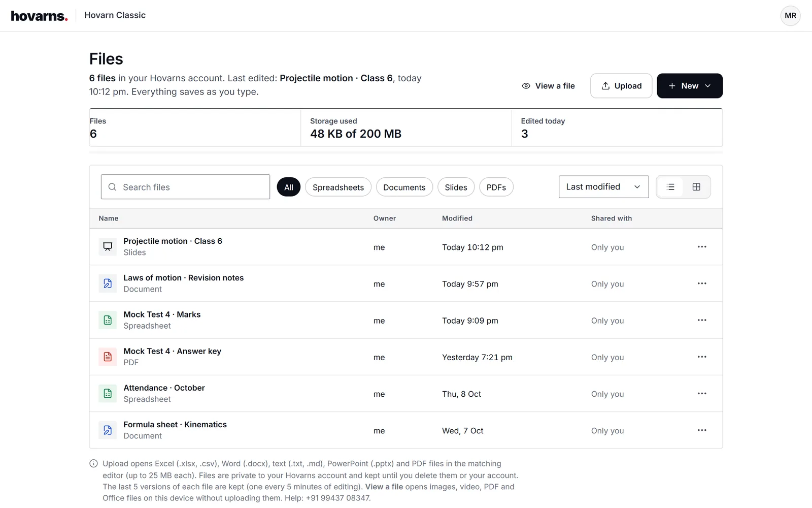Click the info icon beside upload note
The height and width of the screenshot is (508, 812).
(93, 463)
